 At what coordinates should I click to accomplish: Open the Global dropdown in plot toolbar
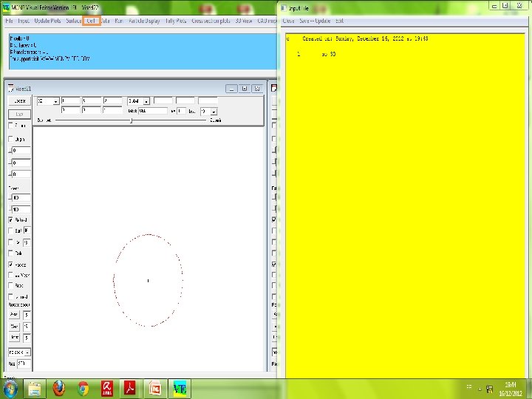(x=146, y=101)
